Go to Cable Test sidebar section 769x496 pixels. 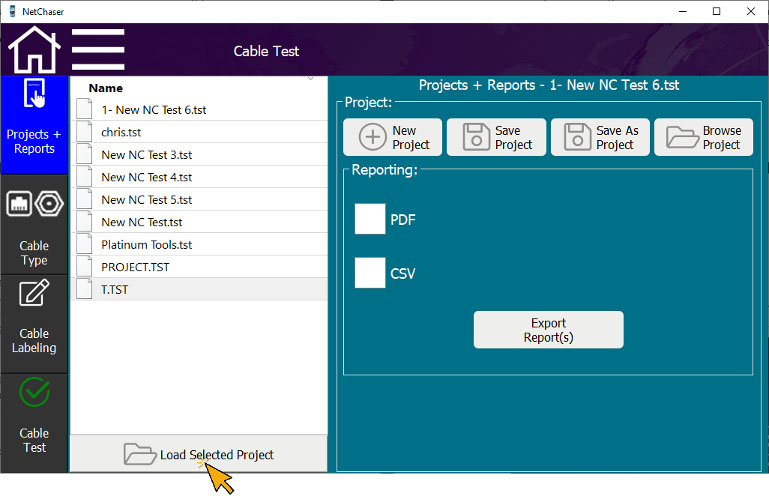34,416
